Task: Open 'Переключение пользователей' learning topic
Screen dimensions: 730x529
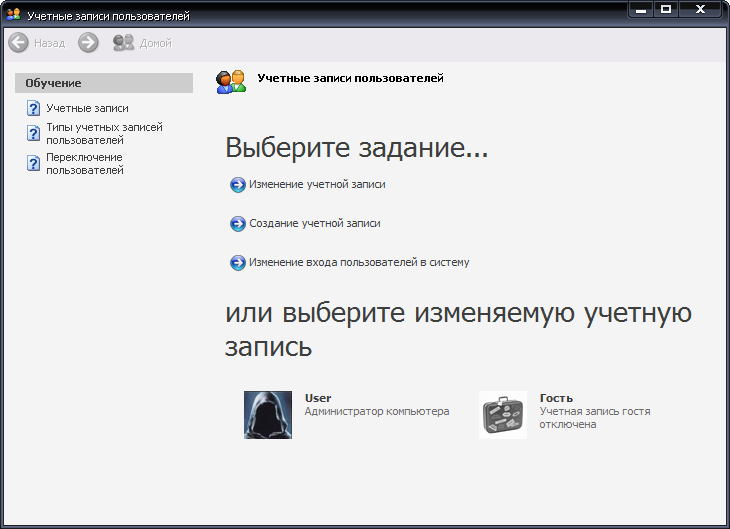Action: tap(85, 163)
